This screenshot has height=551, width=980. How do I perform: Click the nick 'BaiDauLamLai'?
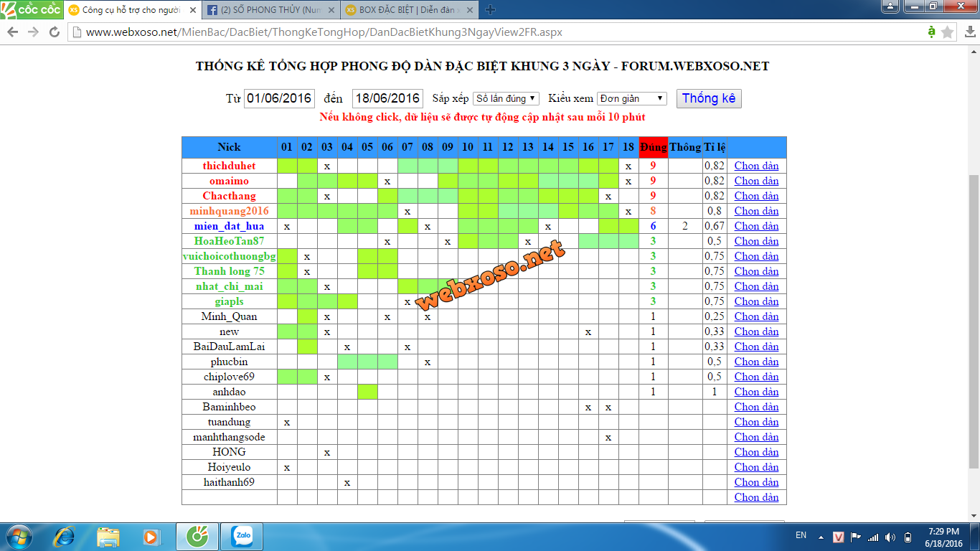pyautogui.click(x=229, y=347)
